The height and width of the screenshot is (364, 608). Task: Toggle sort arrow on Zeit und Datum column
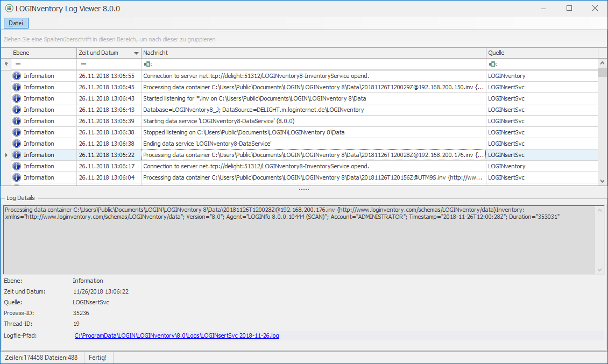(x=136, y=53)
